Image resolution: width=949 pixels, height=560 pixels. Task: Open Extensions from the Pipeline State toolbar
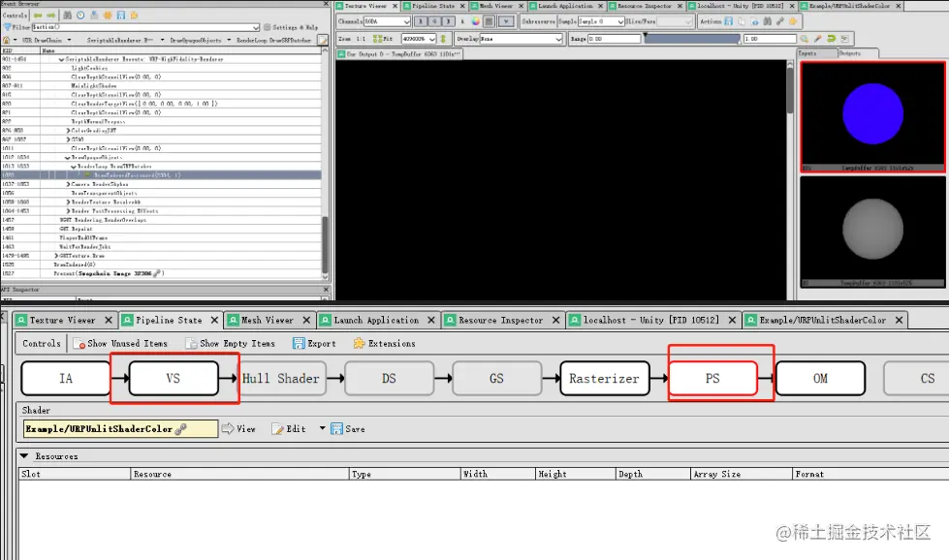(386, 343)
